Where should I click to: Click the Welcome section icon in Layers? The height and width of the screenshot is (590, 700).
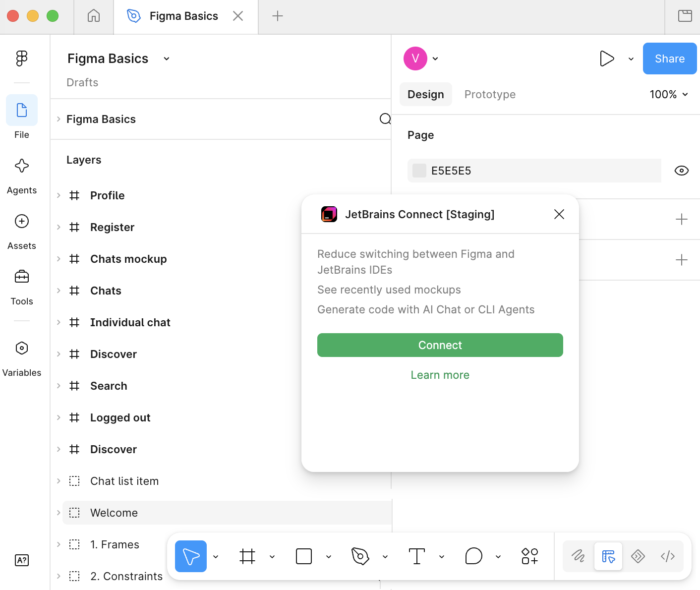click(74, 513)
